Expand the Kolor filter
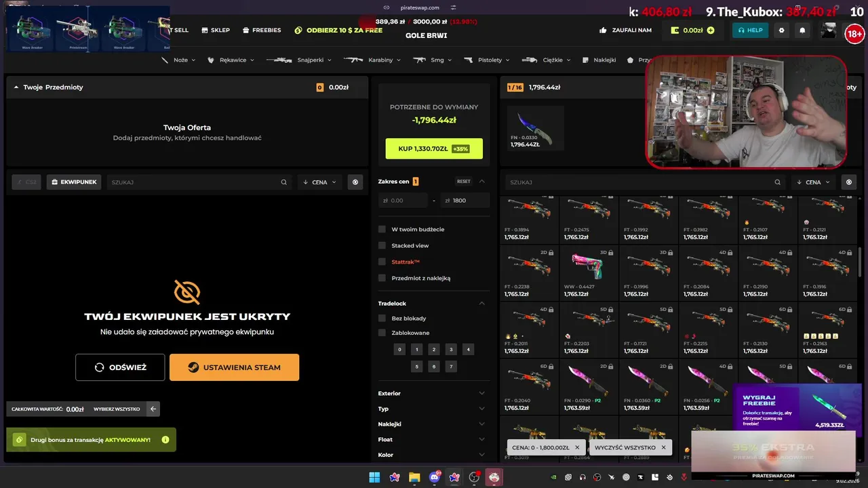Viewport: 868px width, 488px height. 482,455
